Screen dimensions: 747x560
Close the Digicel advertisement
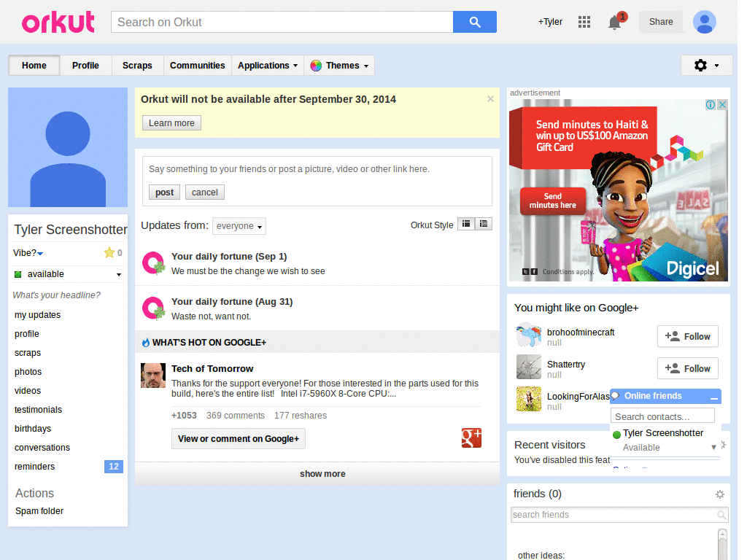(722, 105)
